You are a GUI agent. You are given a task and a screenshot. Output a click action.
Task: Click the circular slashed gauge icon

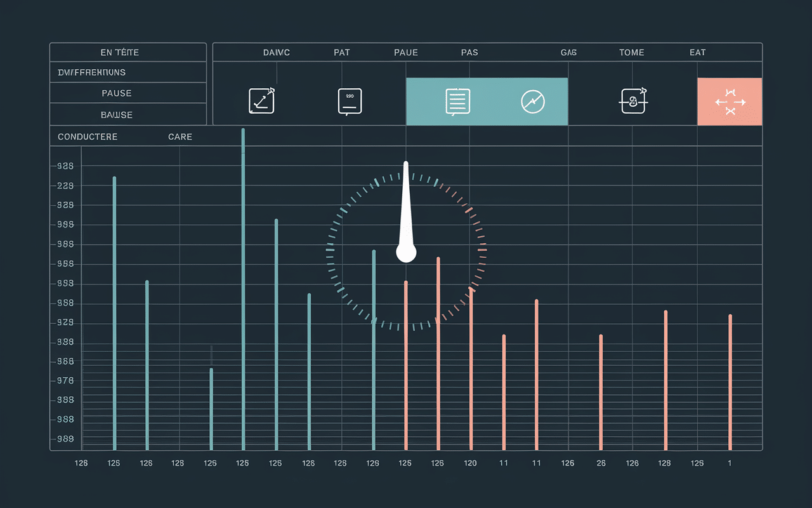click(x=532, y=102)
